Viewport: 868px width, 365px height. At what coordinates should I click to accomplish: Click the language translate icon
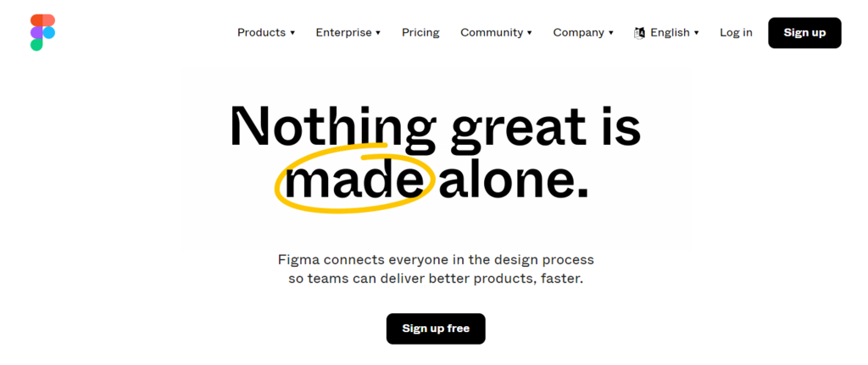point(640,33)
